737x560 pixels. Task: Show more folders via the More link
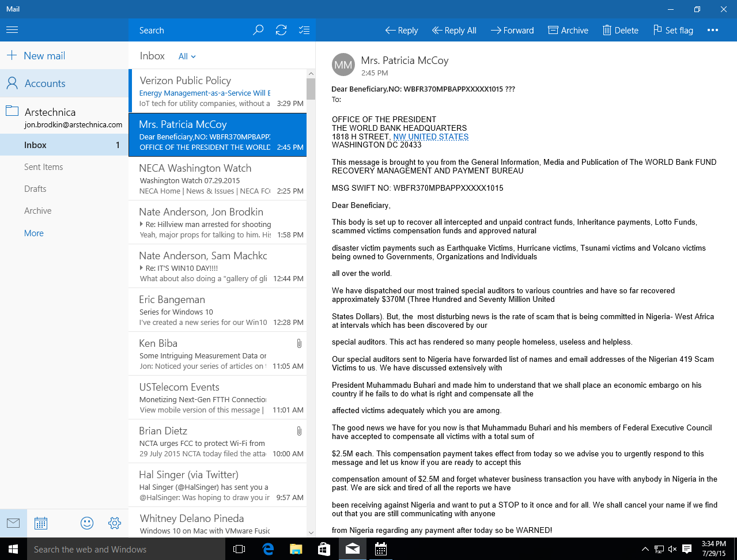[33, 233]
